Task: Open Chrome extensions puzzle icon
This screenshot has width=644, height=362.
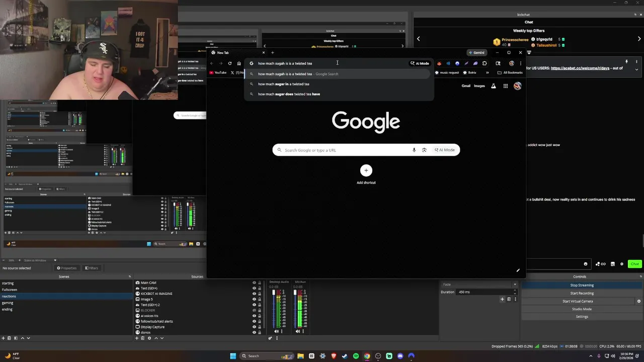Action: tap(485, 63)
